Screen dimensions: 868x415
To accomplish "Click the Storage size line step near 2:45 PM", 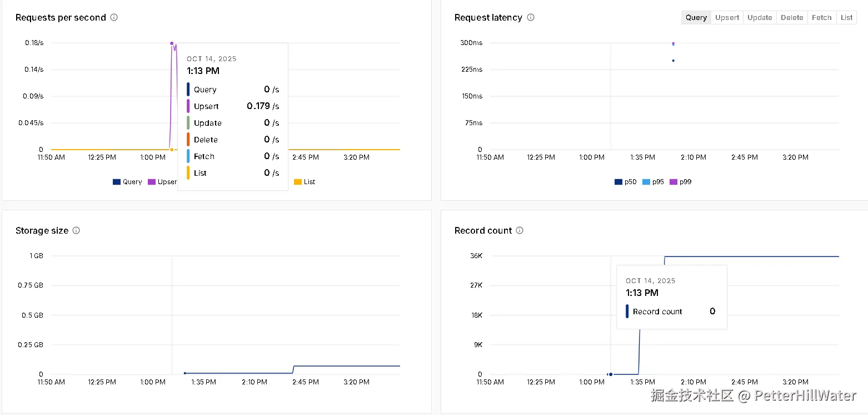I will coord(293,369).
